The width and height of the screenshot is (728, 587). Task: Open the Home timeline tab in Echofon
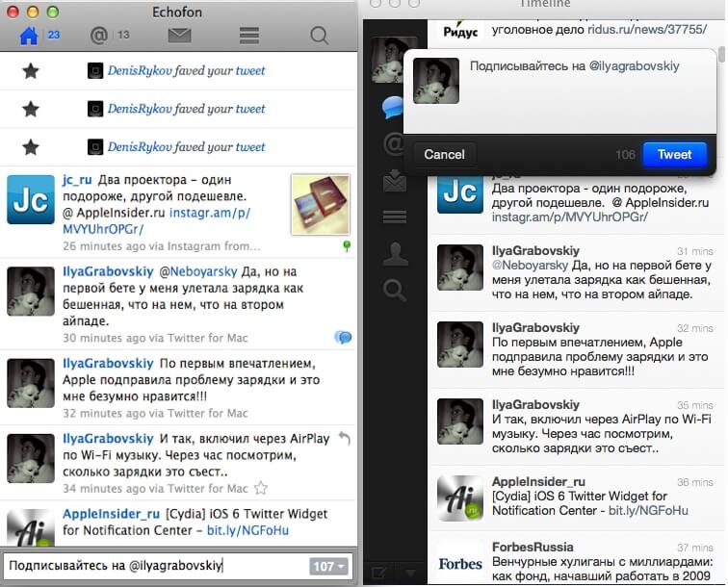[x=29, y=36]
